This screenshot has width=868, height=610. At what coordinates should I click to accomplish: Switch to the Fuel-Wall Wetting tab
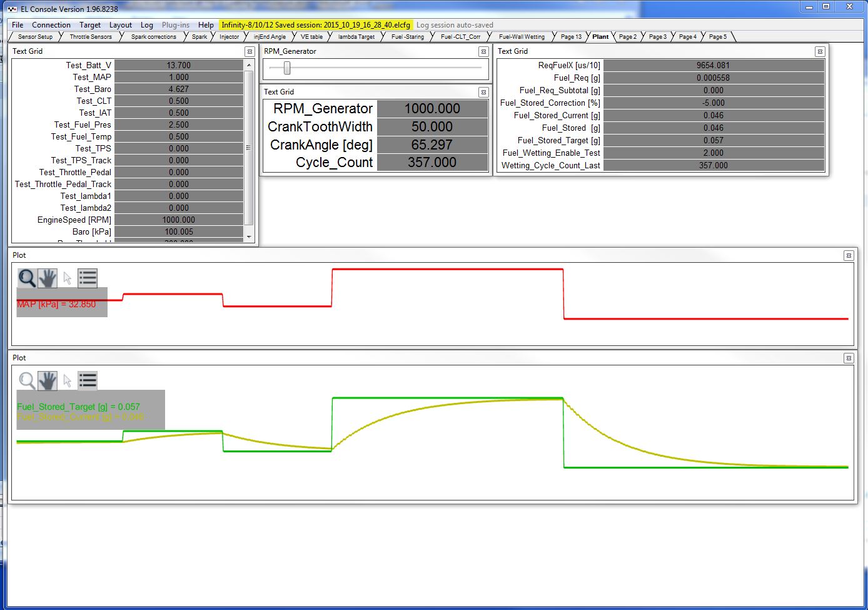pos(522,37)
